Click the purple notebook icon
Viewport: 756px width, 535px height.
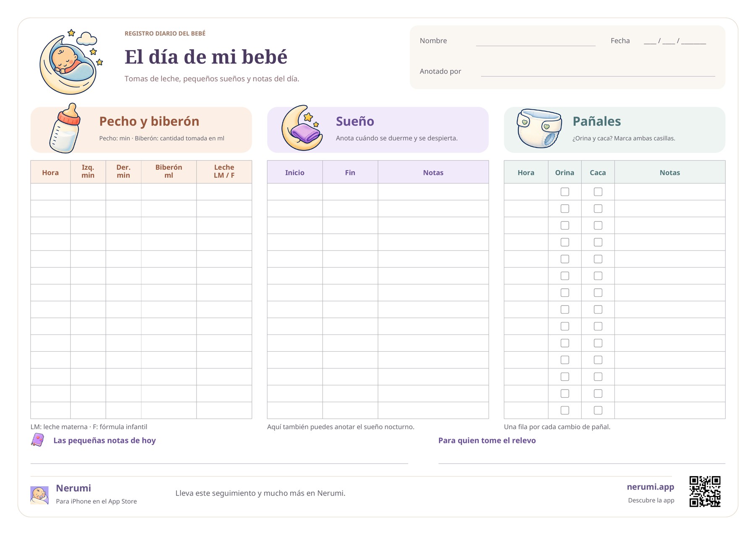[37, 440]
